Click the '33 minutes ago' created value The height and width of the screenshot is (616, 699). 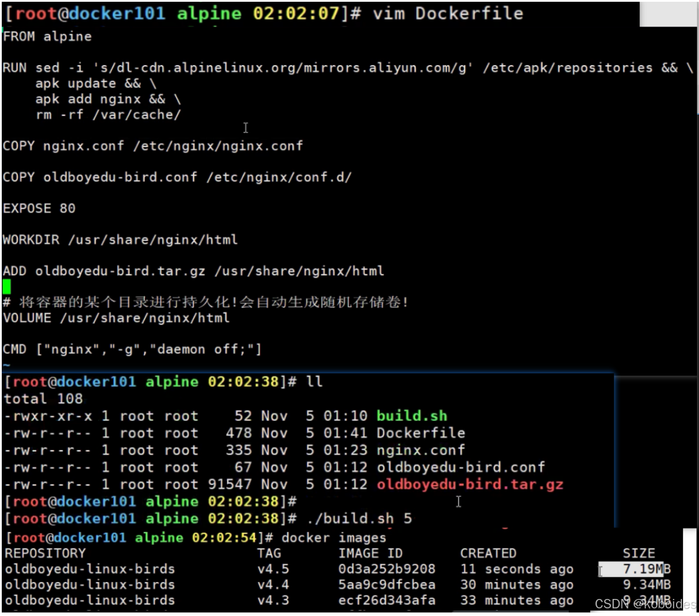(517, 600)
